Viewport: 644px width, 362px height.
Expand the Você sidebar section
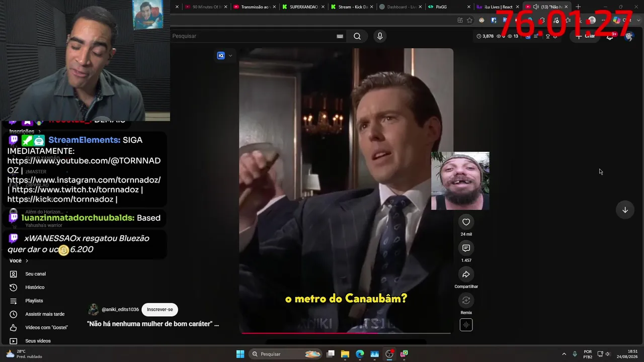[x=19, y=261]
